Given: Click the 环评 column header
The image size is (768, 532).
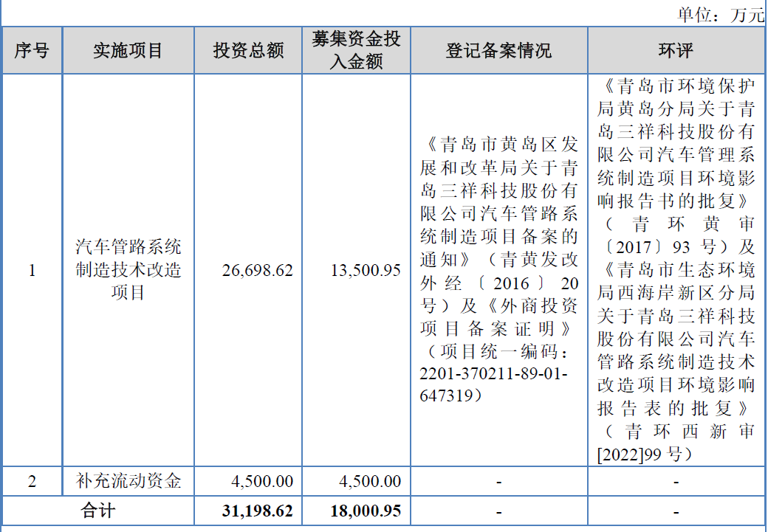Looking at the screenshot, I should coord(676,50).
